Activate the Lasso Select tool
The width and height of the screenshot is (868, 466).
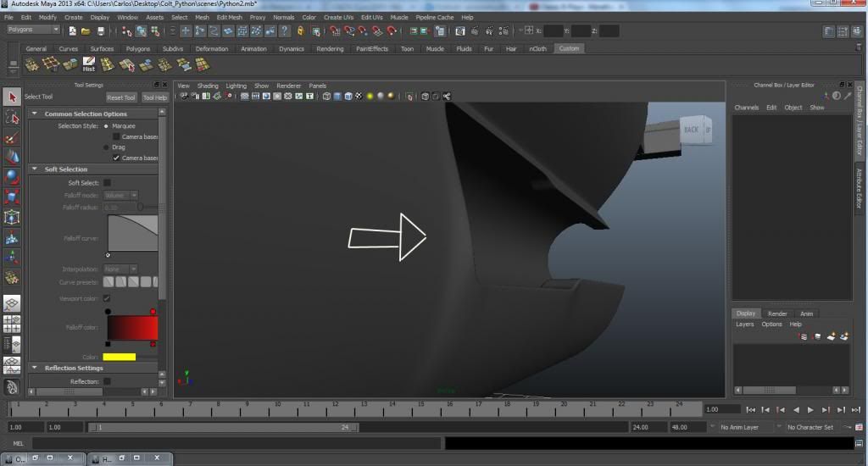[x=12, y=118]
